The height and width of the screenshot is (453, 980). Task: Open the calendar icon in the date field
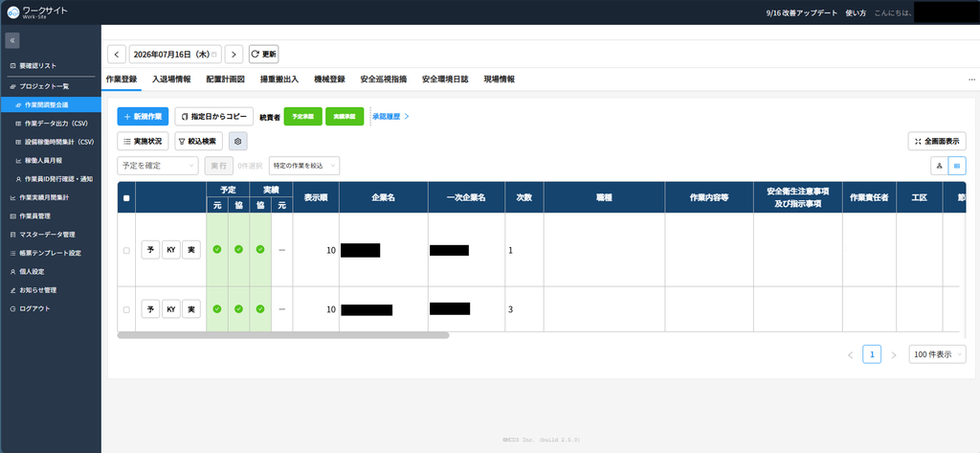(214, 55)
